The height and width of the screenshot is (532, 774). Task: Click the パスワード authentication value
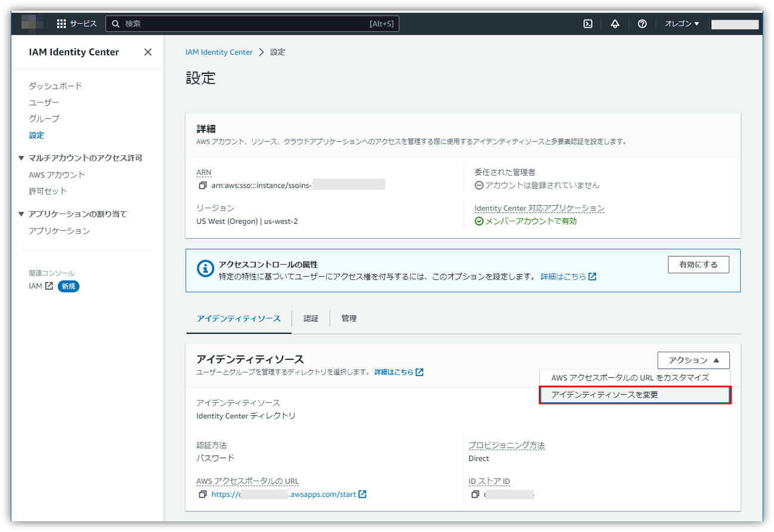[x=216, y=459]
